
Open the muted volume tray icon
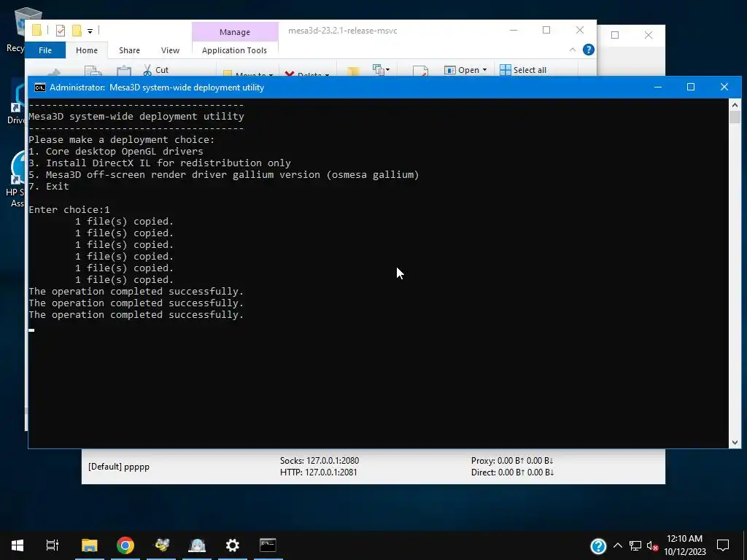tap(653, 545)
